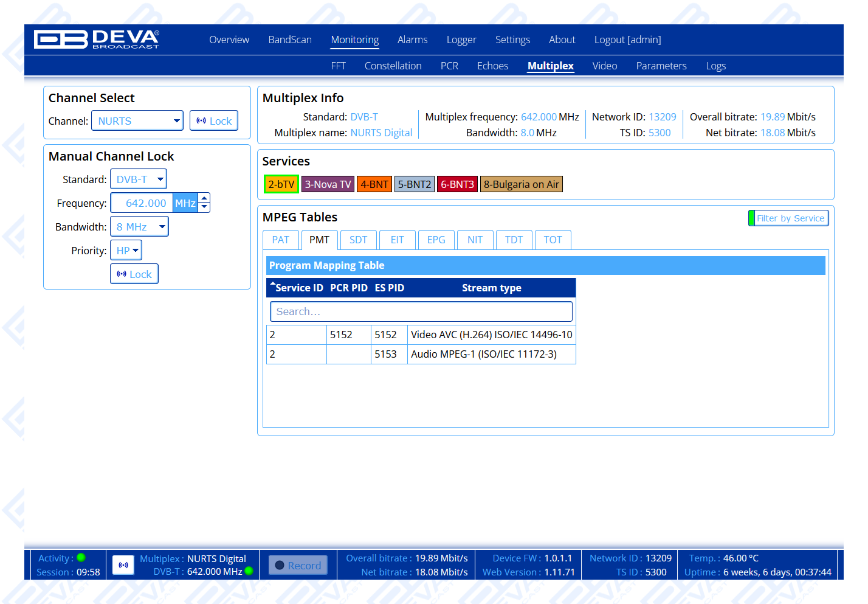Viewport: 868px width, 604px height.
Task: Expand the Standard DVB-T dropdown
Action: pos(139,179)
